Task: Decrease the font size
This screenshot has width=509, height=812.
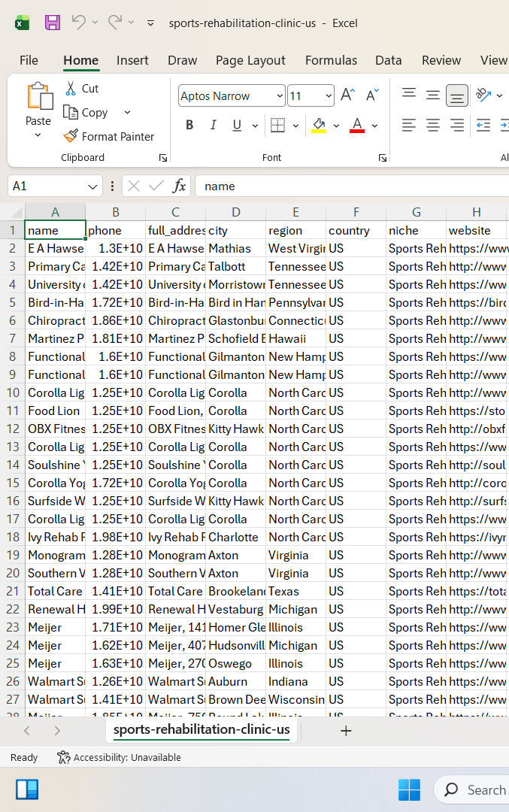Action: [372, 95]
